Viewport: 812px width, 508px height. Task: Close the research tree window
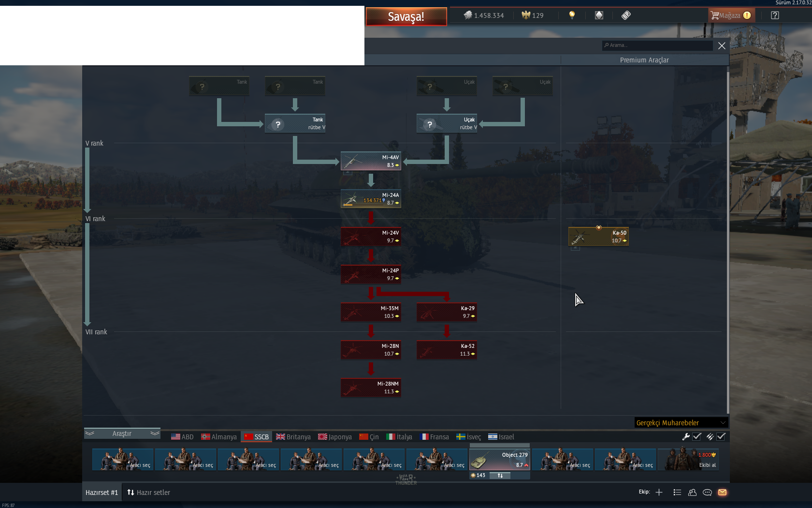pyautogui.click(x=722, y=45)
